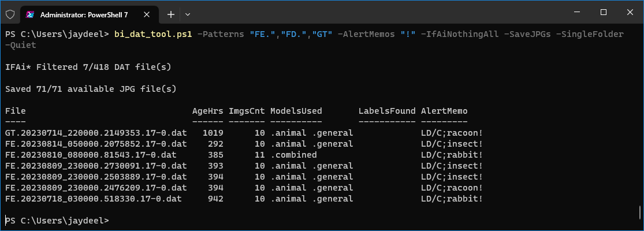The width and height of the screenshot is (644, 231).
Task: Click the "Saved 71/71 available JPG" line
Action: pos(91,89)
